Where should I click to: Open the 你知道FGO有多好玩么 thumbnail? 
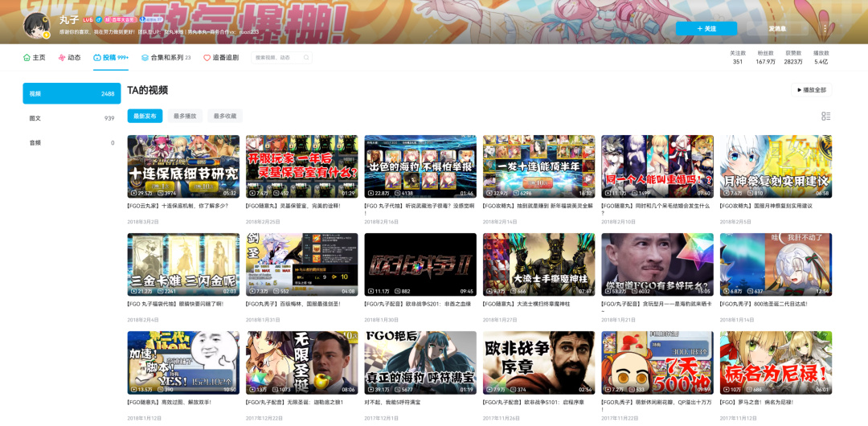click(x=657, y=264)
